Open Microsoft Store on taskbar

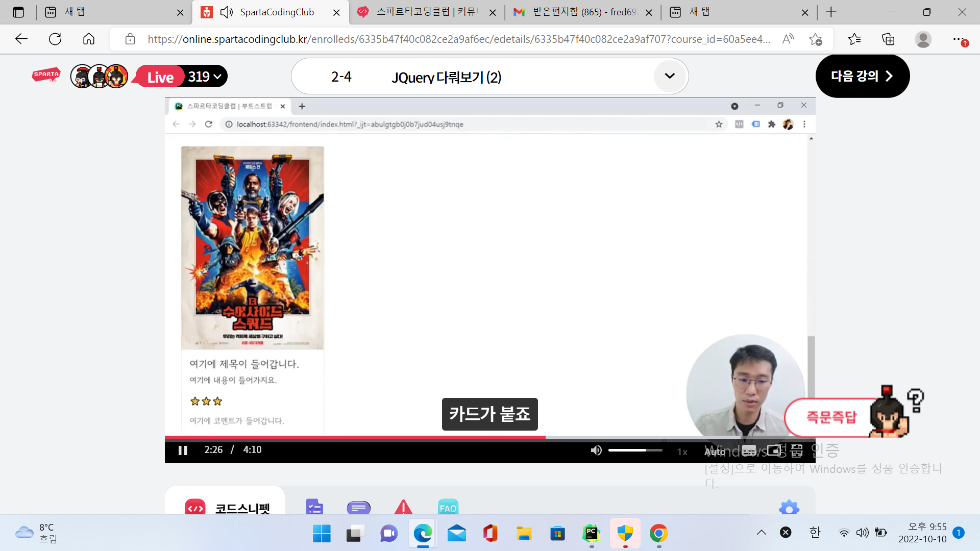click(x=557, y=534)
